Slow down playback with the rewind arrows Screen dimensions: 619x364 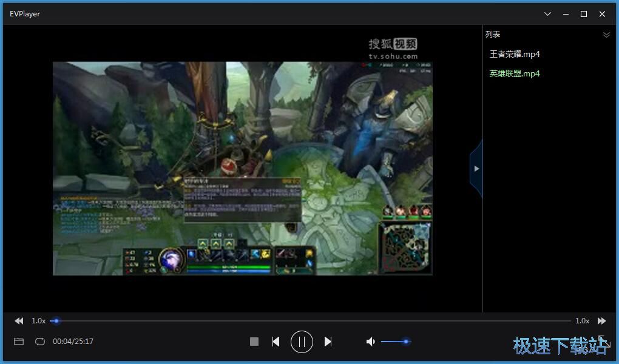pyautogui.click(x=19, y=321)
